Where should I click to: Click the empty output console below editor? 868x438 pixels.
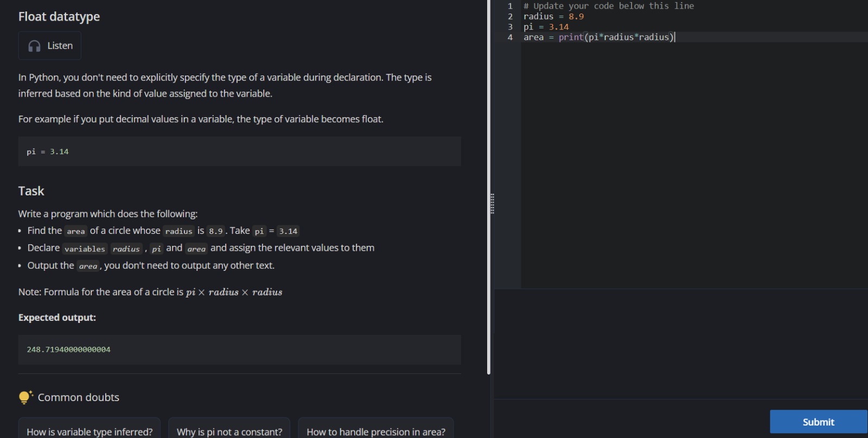point(681,343)
